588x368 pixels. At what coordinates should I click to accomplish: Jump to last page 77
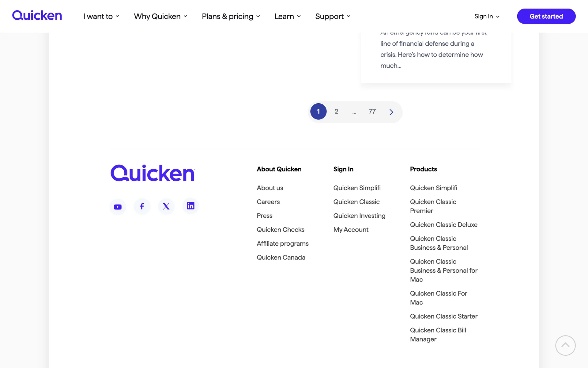372,111
